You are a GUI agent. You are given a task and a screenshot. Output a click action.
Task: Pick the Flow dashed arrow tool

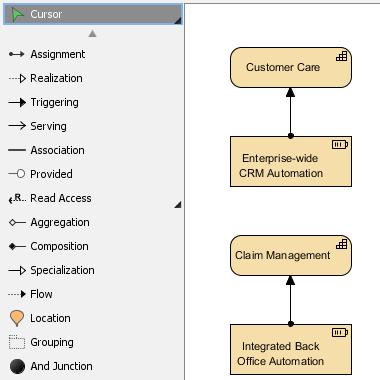(92, 294)
